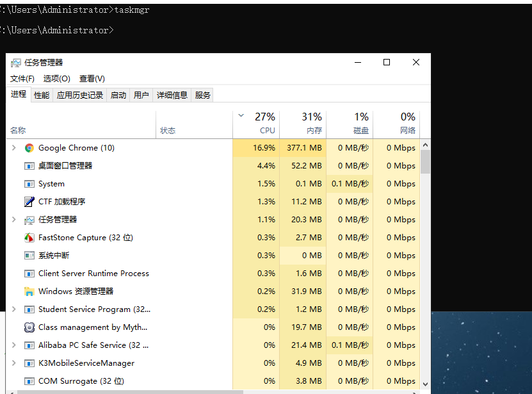Viewport: 532px width, 394px height.
Task: Click the System process icon
Action: [x=29, y=184]
